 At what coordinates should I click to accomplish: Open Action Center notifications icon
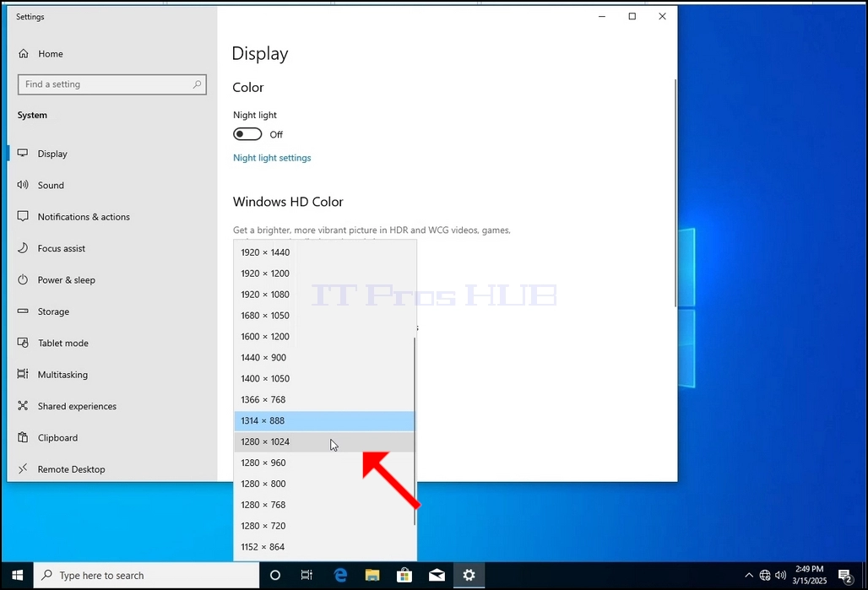click(845, 576)
